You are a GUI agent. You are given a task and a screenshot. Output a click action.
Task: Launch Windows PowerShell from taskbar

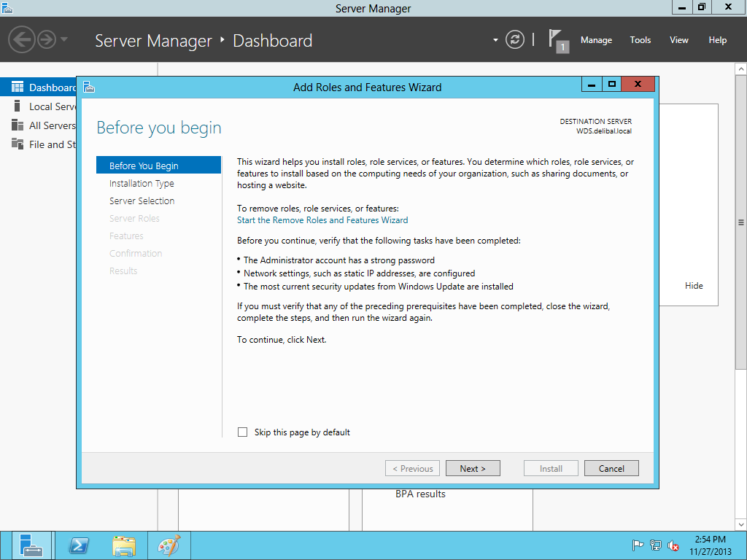click(79, 545)
